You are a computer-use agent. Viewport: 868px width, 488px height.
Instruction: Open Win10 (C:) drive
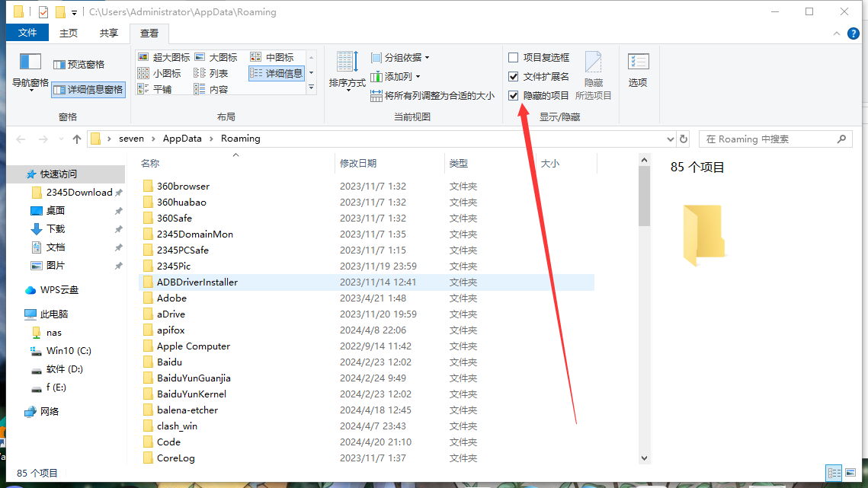[x=68, y=351]
